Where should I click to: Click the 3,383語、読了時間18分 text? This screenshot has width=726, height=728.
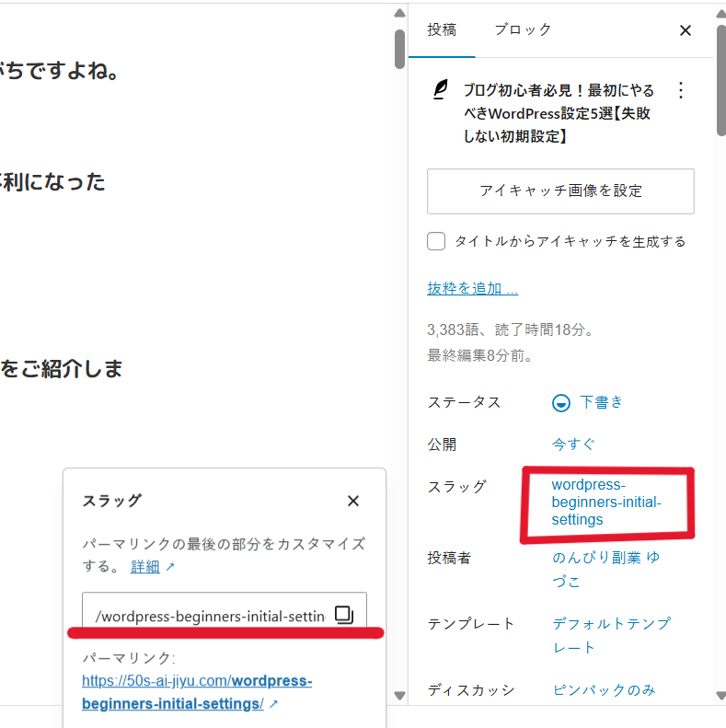tap(510, 329)
